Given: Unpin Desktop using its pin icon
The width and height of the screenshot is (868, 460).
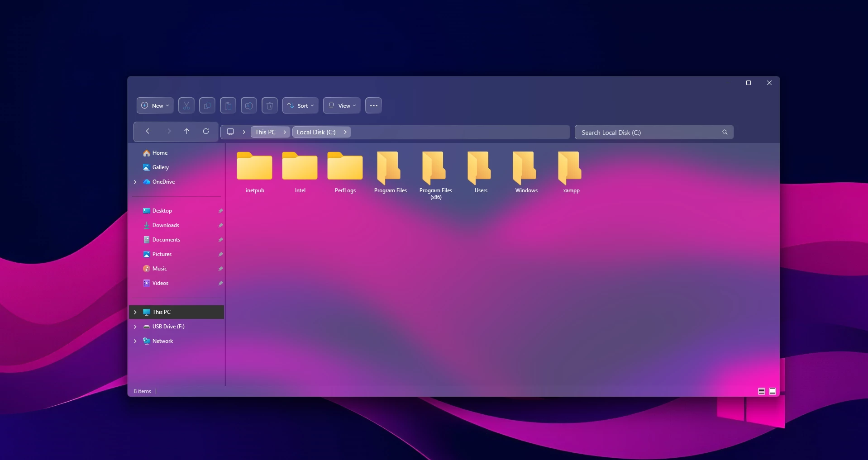Looking at the screenshot, I should 220,211.
